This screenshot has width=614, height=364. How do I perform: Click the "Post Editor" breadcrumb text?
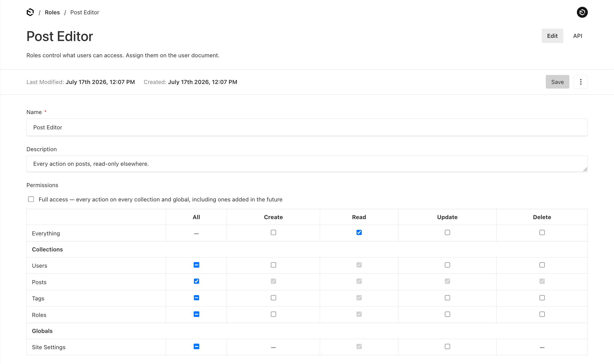pos(85,12)
